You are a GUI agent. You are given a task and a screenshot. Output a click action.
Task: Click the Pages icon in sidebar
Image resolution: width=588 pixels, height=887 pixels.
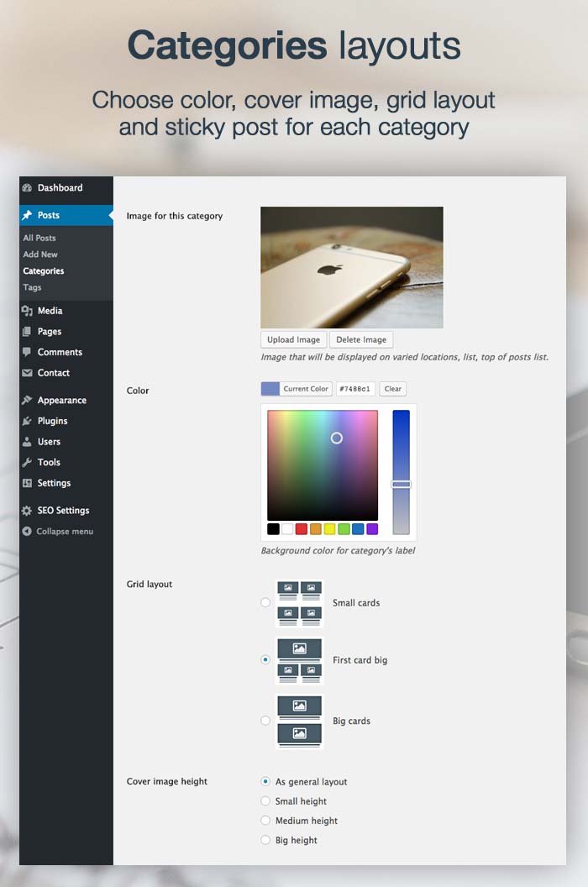[x=27, y=332]
